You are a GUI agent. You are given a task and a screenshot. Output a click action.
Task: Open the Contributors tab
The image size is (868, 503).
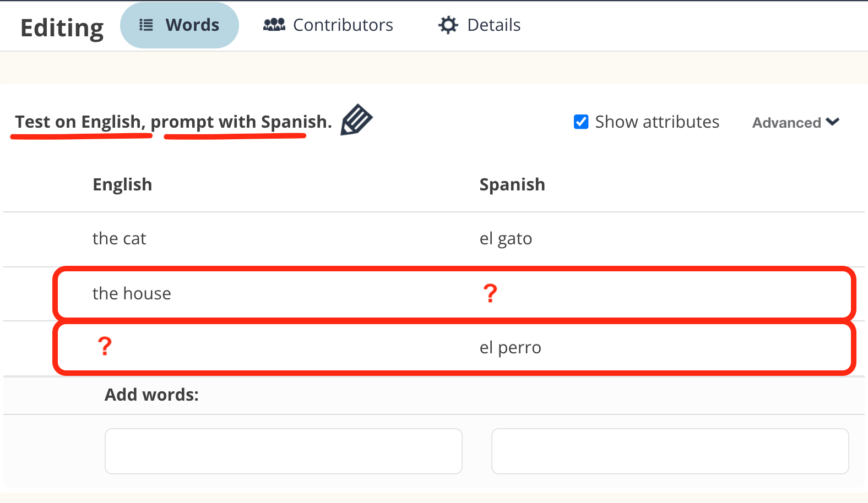point(343,25)
